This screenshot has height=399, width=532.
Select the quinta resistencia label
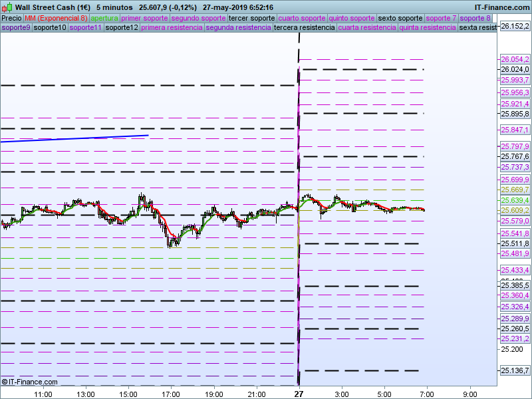428,27
